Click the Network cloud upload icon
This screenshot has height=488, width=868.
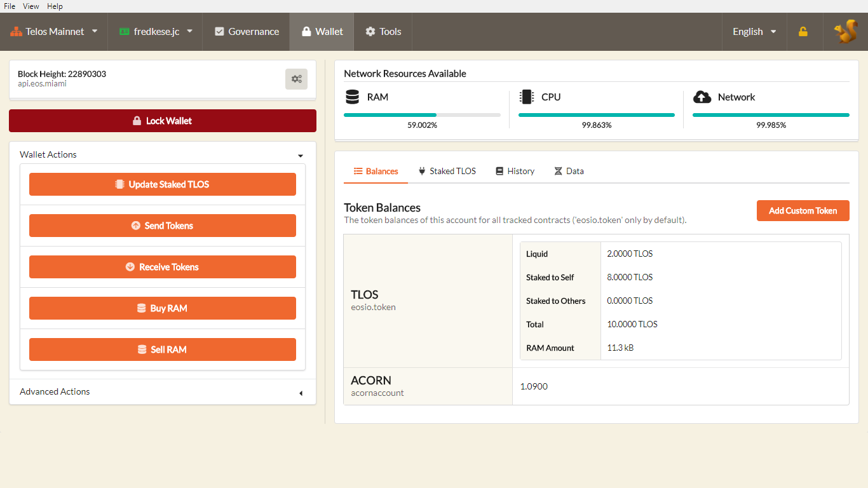tap(702, 97)
